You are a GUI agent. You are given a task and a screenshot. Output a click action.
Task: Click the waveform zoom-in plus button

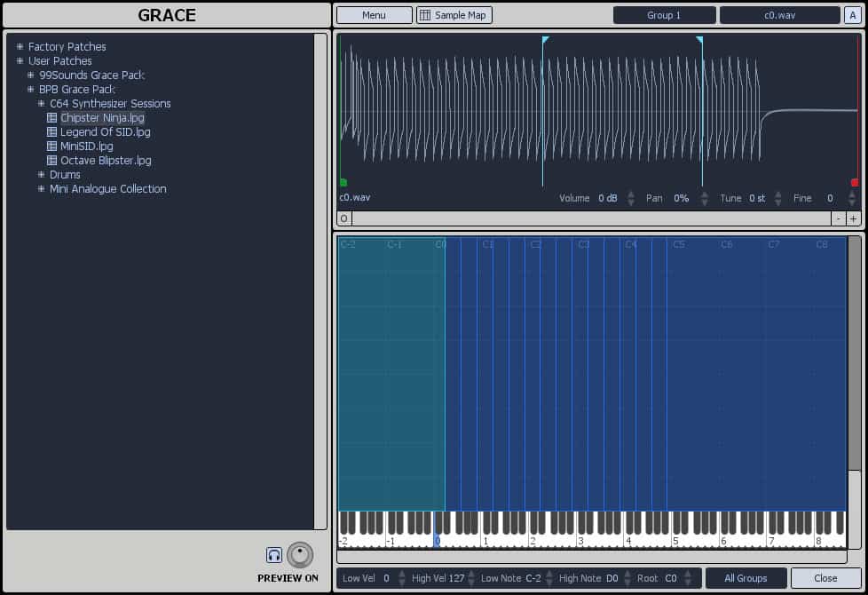point(854,218)
